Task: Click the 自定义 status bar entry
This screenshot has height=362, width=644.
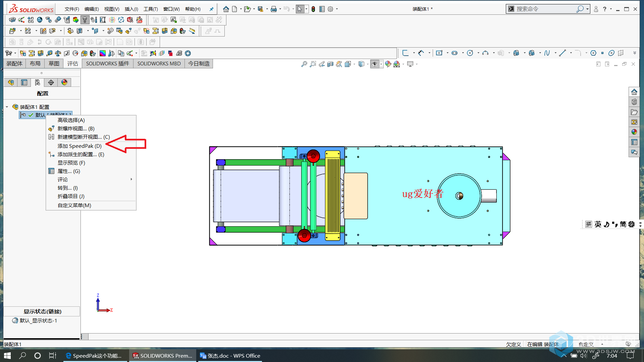Action: (x=586, y=344)
